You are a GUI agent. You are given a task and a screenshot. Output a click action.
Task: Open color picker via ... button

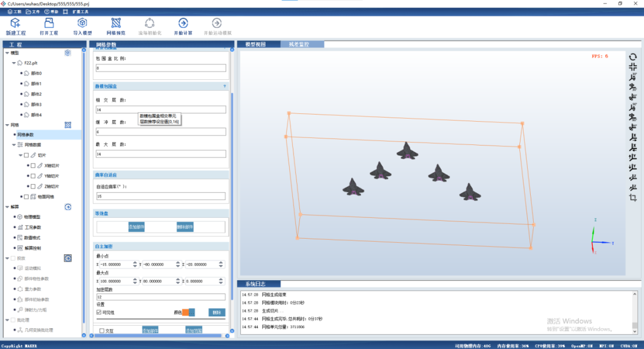point(192,313)
